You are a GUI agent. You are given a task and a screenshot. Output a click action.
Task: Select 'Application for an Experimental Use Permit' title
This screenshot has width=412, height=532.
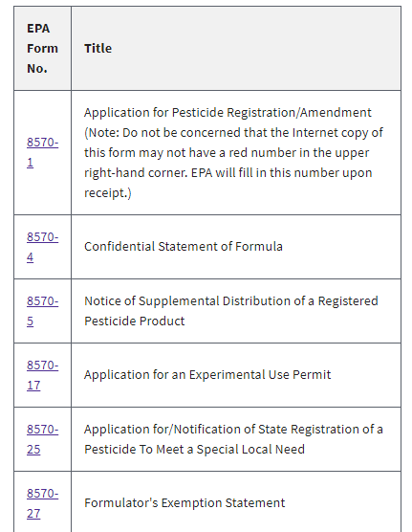click(207, 374)
